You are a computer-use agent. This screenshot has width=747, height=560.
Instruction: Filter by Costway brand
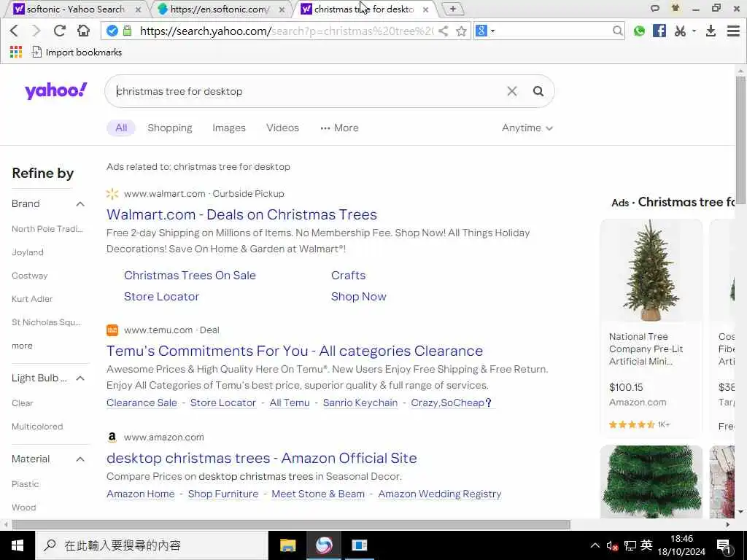[x=29, y=275]
